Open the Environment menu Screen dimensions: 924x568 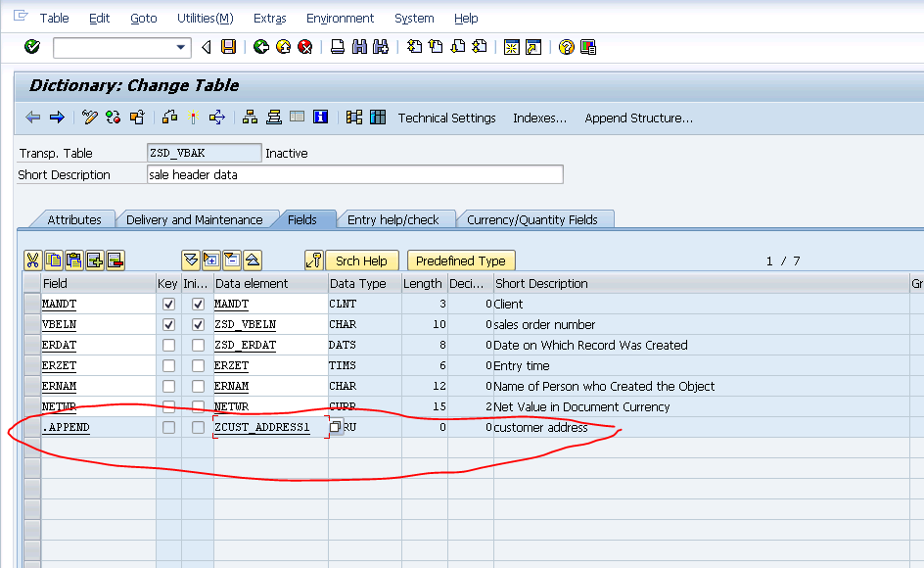point(340,18)
